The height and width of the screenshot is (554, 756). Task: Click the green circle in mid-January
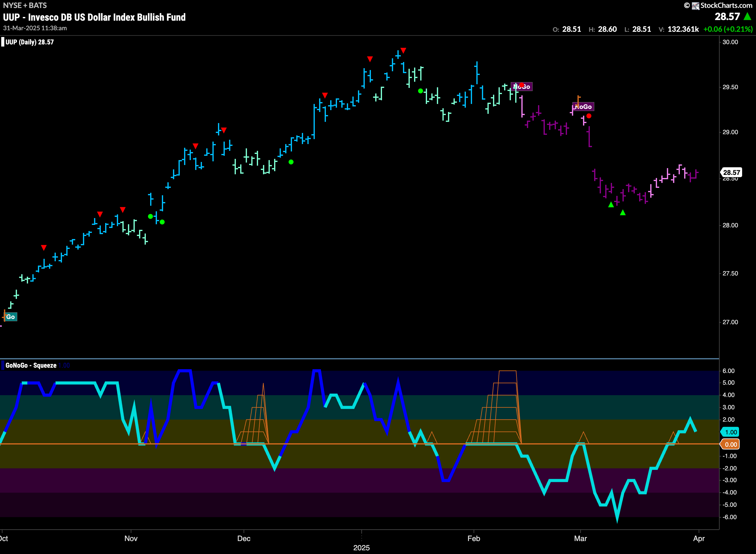point(421,91)
